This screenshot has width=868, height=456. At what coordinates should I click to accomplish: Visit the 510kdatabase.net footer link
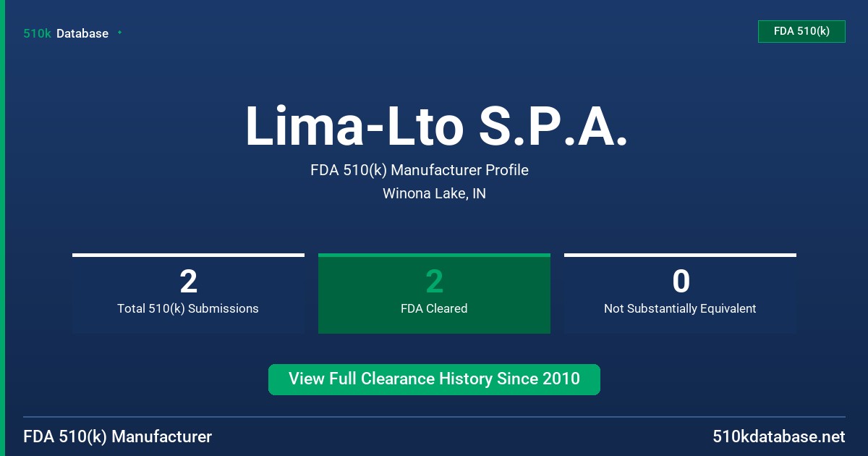point(778,437)
